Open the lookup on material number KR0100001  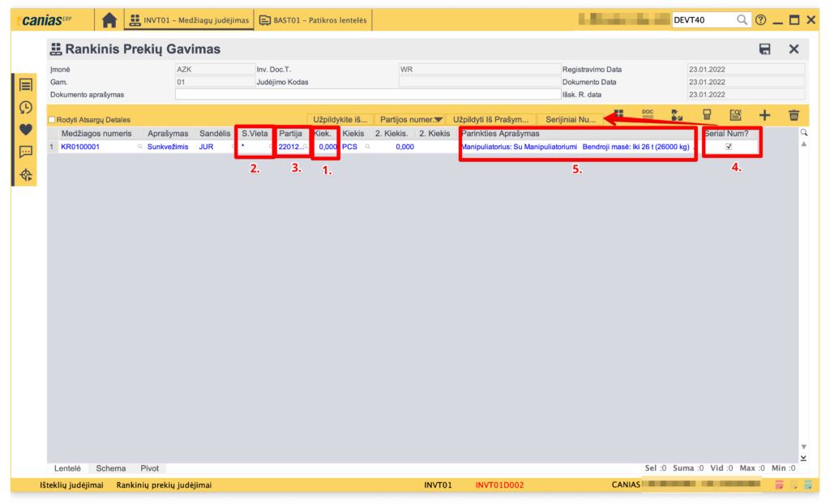click(x=139, y=147)
